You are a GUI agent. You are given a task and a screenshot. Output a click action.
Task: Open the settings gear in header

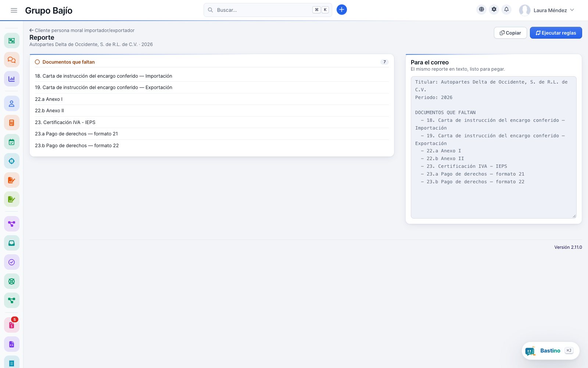pyautogui.click(x=494, y=10)
